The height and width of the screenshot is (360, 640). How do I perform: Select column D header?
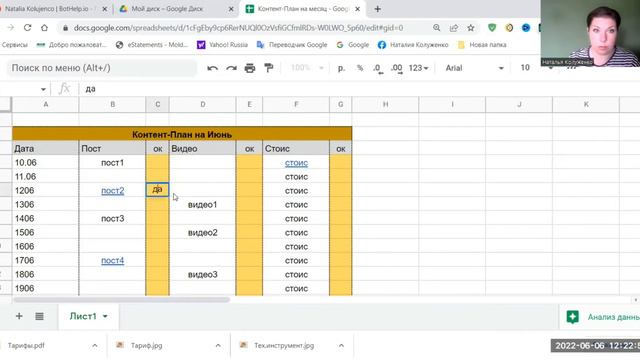tap(202, 104)
